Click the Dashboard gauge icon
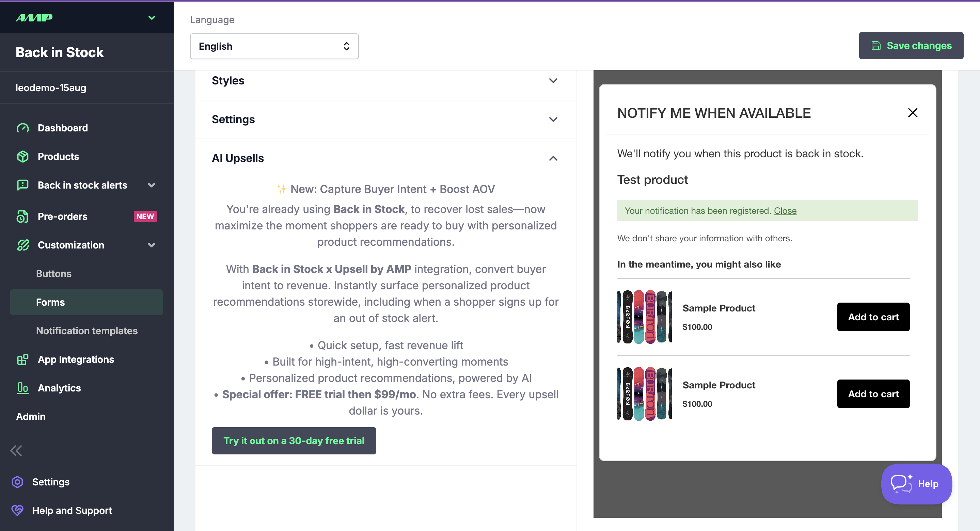The width and height of the screenshot is (980, 531). (23, 128)
